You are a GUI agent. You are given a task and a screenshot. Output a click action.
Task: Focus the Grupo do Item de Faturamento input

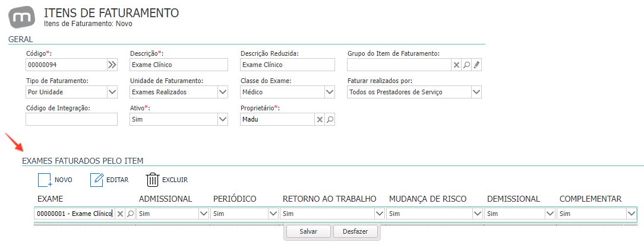399,65
